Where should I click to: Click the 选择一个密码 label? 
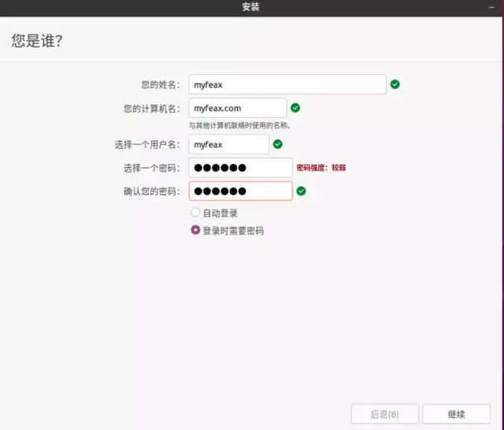coord(151,168)
